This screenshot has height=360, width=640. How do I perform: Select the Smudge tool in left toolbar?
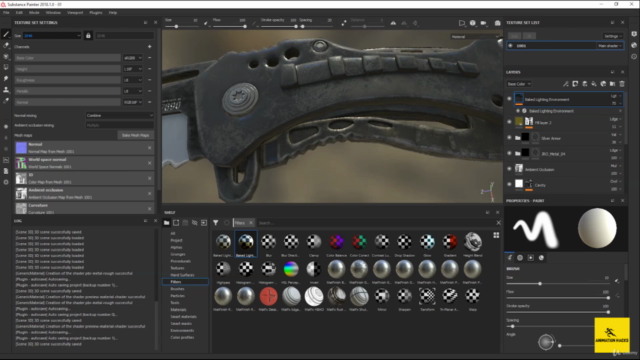point(6,78)
